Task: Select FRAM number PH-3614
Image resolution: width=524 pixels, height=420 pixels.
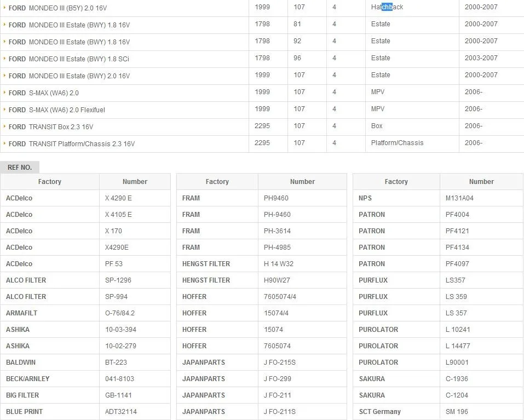Action: tap(277, 231)
